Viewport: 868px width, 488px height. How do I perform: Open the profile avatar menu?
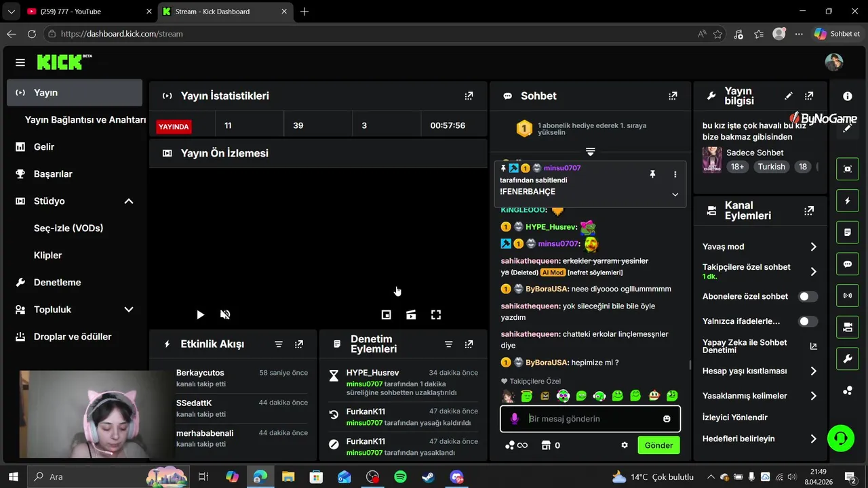[x=834, y=62]
